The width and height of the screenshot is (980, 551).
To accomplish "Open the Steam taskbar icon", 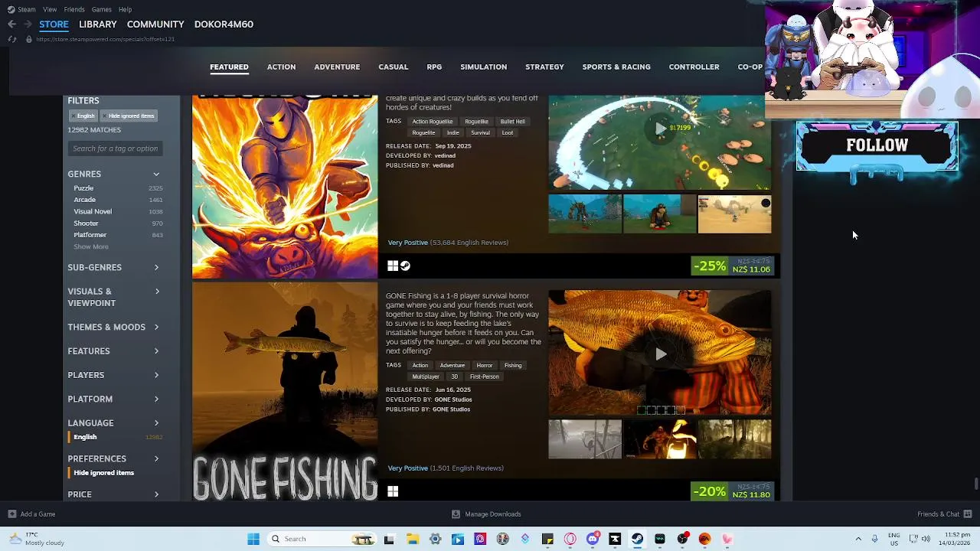I will tap(637, 539).
